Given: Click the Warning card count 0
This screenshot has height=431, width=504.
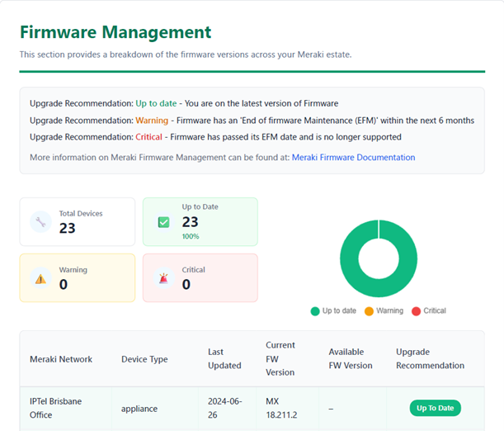Looking at the screenshot, I should point(64,284).
